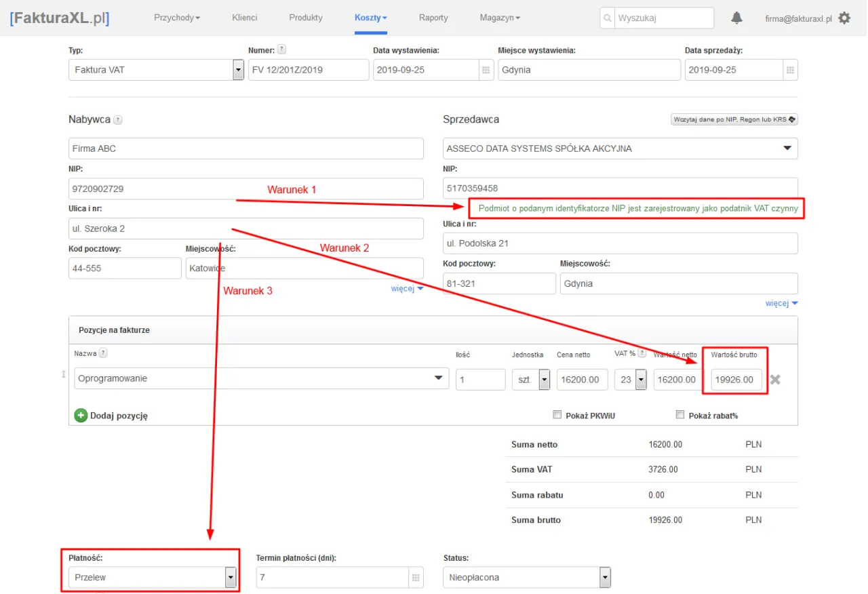Open the Status Nieopłacona dropdown

(x=605, y=578)
